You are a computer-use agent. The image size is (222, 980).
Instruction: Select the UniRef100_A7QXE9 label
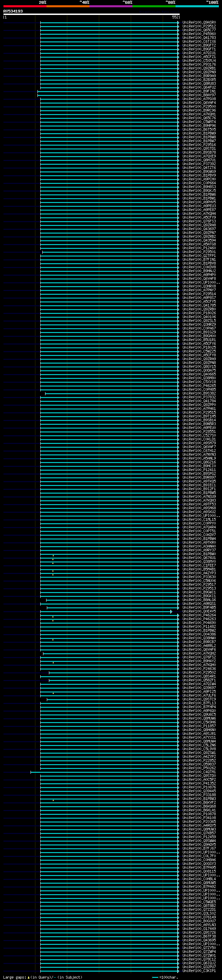199,156
